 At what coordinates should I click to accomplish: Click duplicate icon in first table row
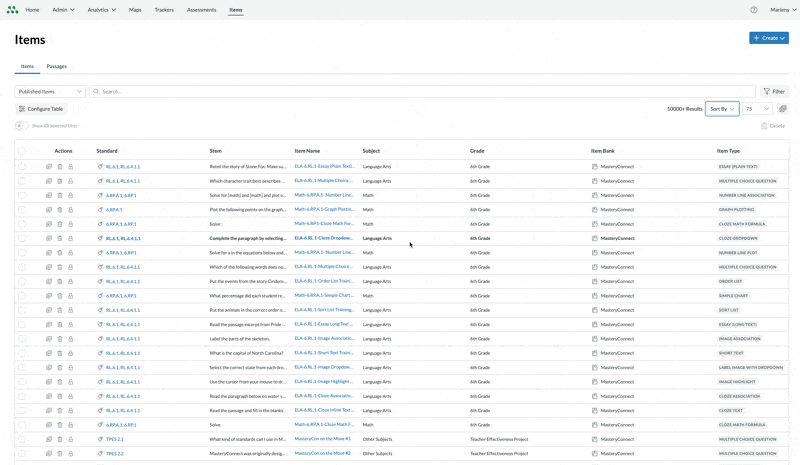(49, 167)
